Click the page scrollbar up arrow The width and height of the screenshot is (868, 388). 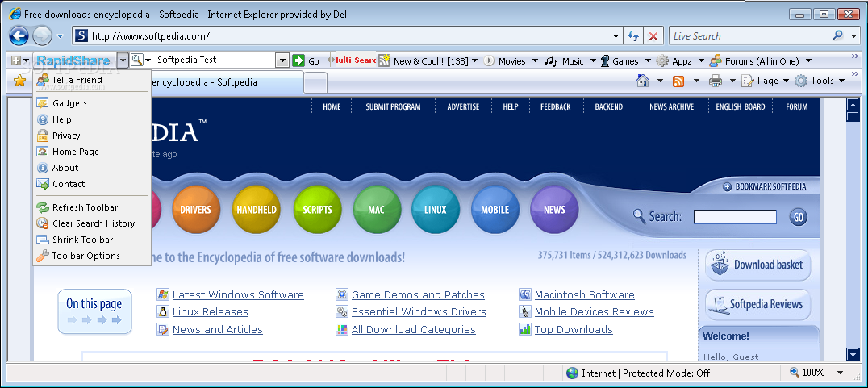point(853,103)
